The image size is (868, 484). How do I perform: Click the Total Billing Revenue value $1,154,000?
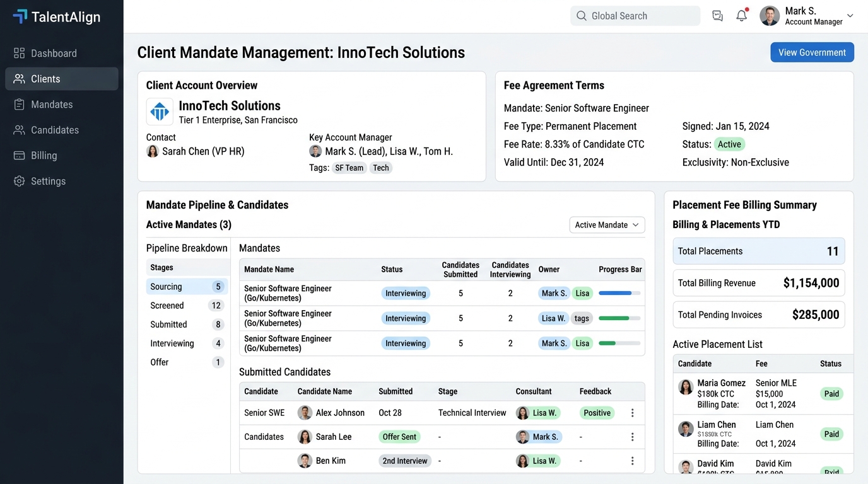(x=811, y=283)
